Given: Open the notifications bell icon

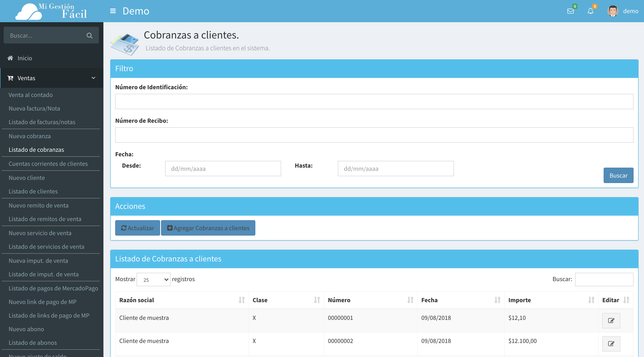Looking at the screenshot, I should click(x=590, y=11).
